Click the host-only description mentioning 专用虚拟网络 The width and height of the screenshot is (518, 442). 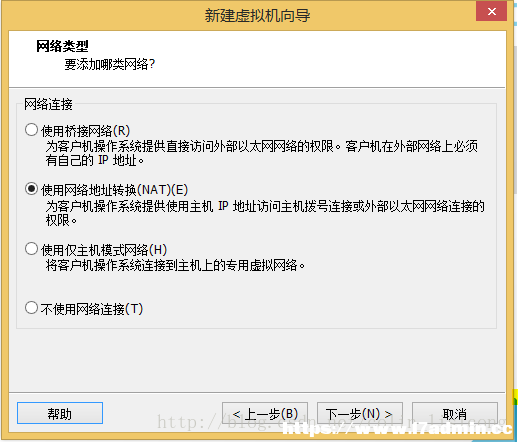coord(175,266)
